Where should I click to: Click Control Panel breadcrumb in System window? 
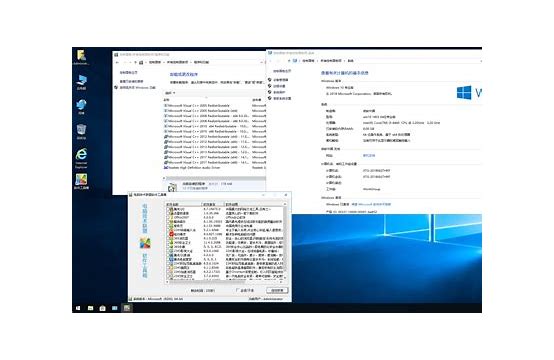[308, 61]
